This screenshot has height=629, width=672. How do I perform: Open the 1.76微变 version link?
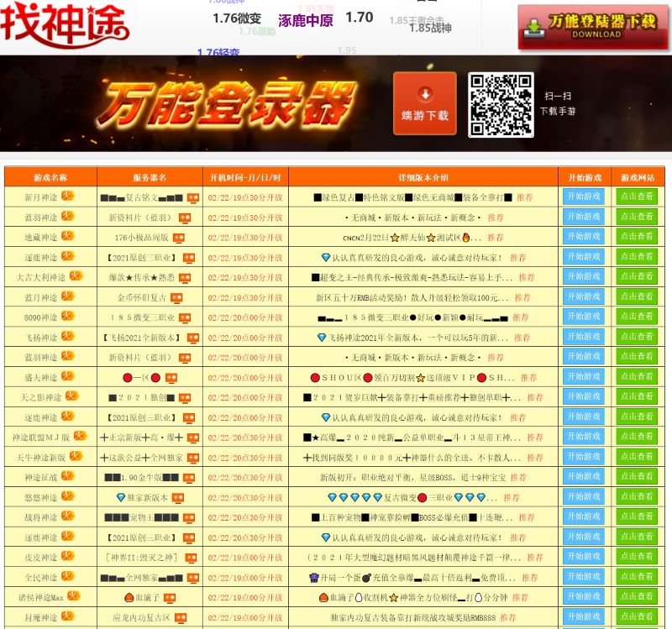click(x=237, y=18)
